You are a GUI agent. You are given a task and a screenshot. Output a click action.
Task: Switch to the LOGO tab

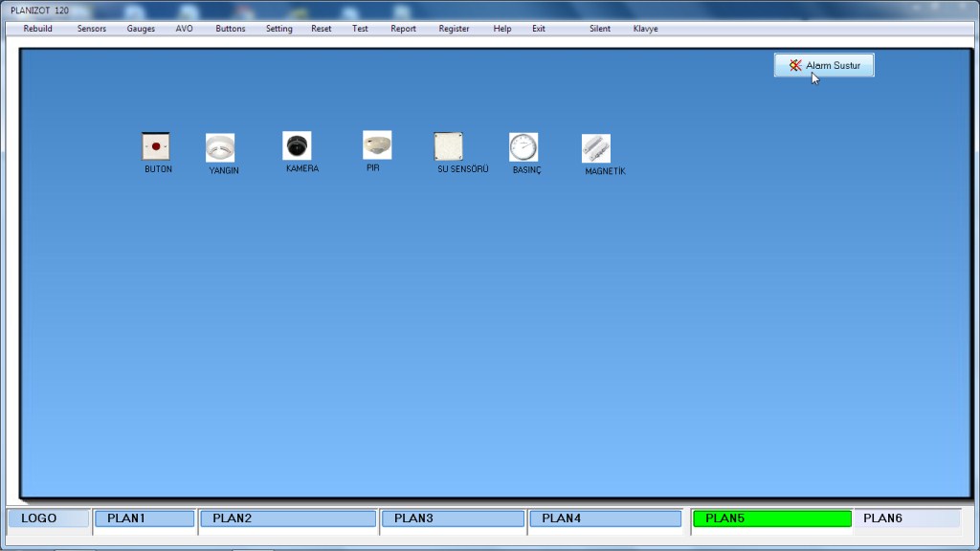[48, 518]
